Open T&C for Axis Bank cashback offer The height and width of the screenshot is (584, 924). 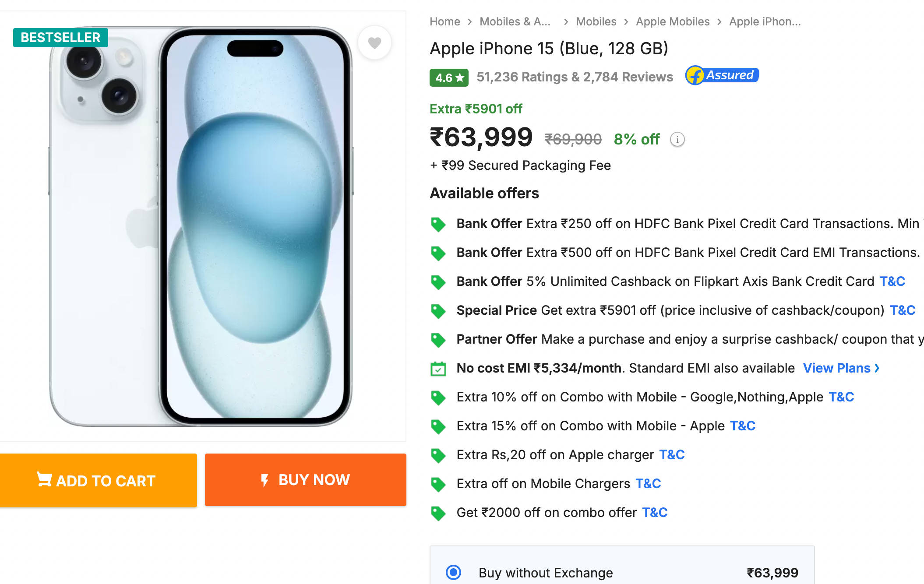pos(892,281)
